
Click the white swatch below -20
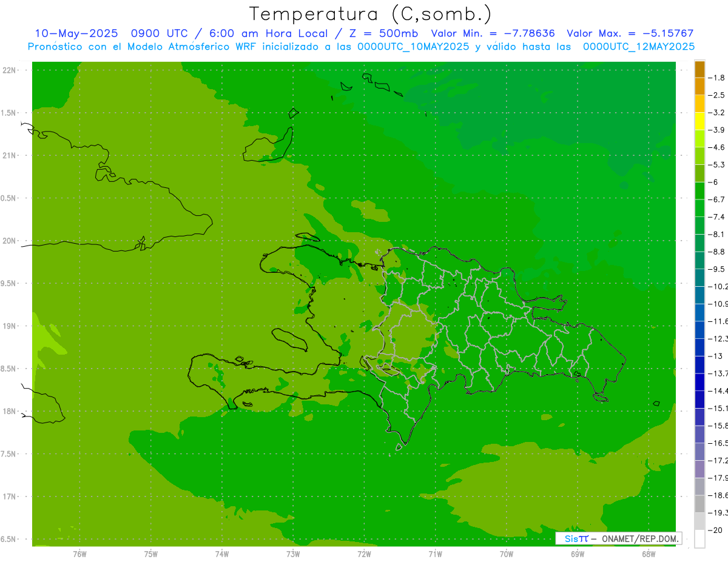click(x=699, y=539)
